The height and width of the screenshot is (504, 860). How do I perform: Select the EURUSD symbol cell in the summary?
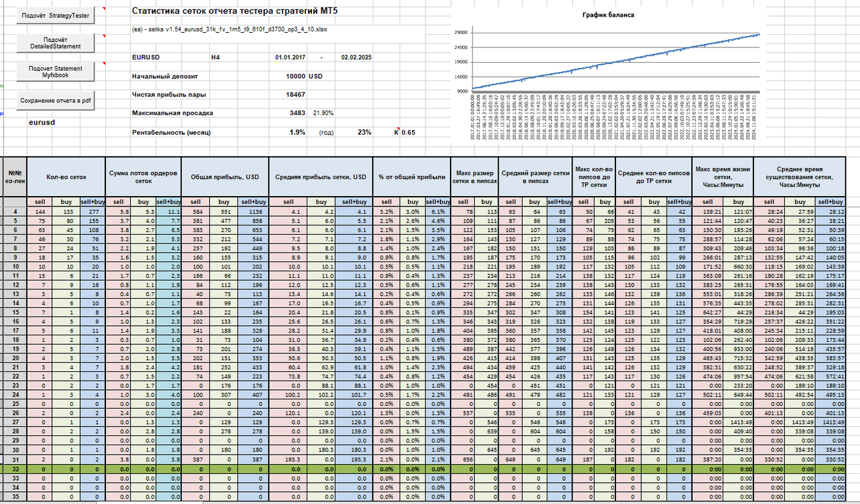point(146,58)
